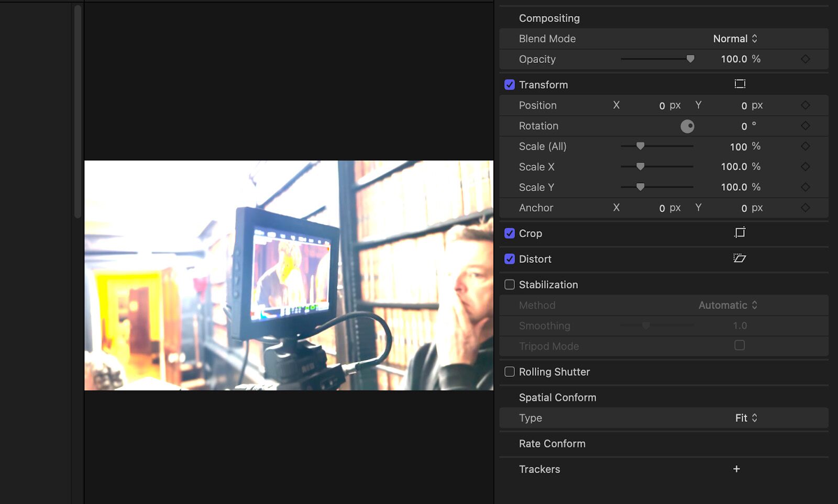
Task: Click the Rate Conform section header
Action: coord(552,443)
